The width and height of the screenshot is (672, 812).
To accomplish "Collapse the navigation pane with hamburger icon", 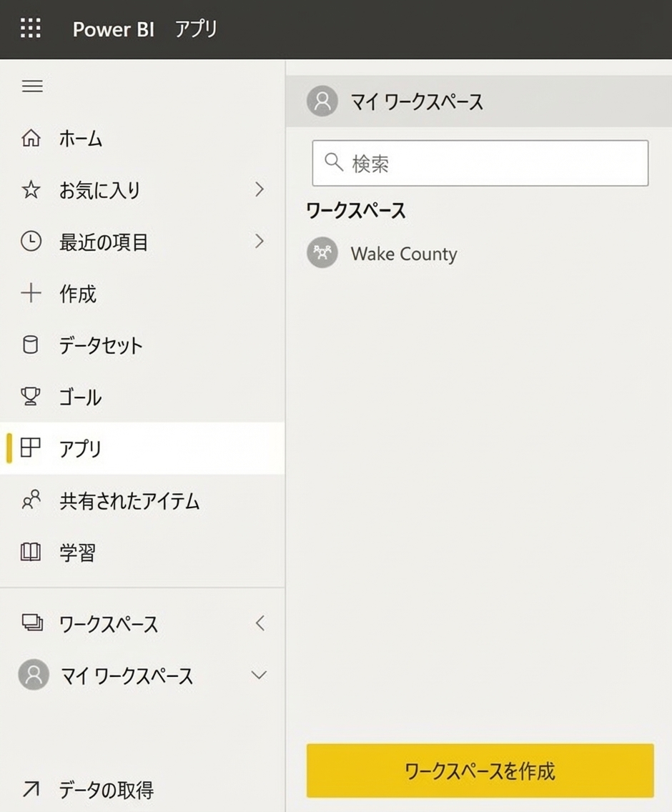I will coord(32,86).
